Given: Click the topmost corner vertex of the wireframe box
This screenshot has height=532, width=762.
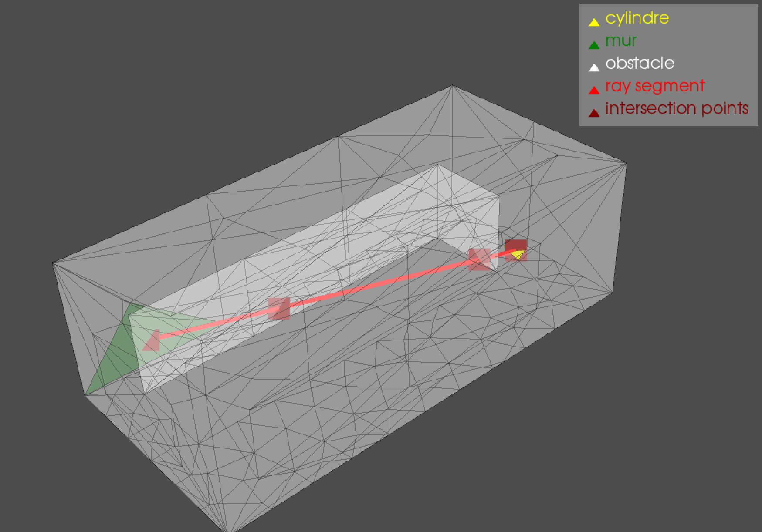Looking at the screenshot, I should click(452, 86).
